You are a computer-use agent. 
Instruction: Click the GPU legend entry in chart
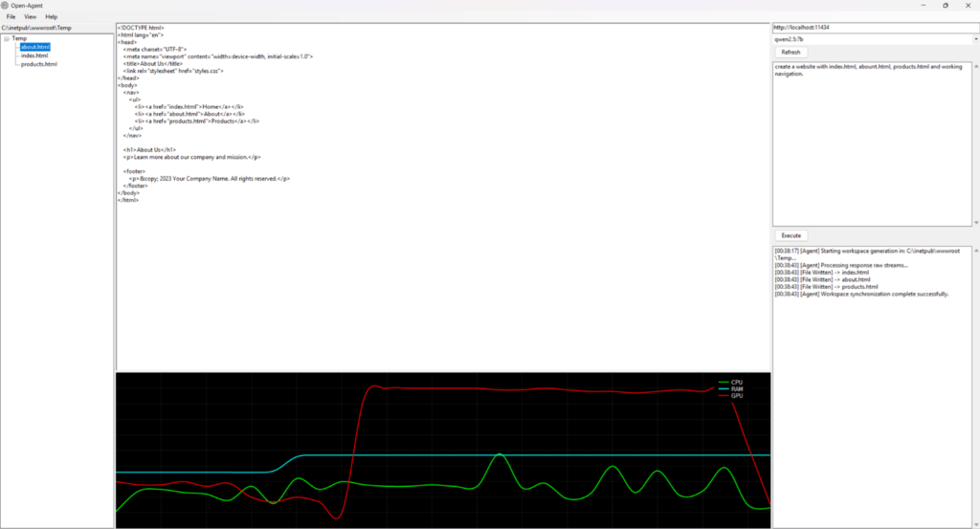pyautogui.click(x=730, y=396)
